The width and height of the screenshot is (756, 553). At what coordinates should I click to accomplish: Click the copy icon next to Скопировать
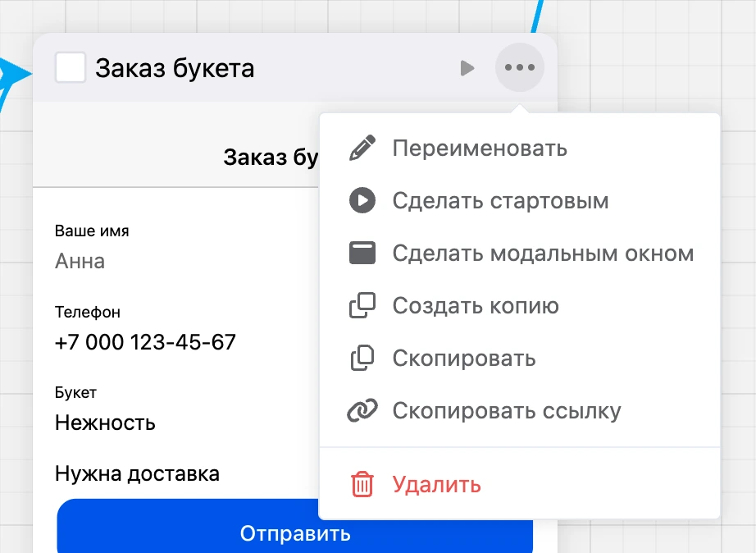362,358
